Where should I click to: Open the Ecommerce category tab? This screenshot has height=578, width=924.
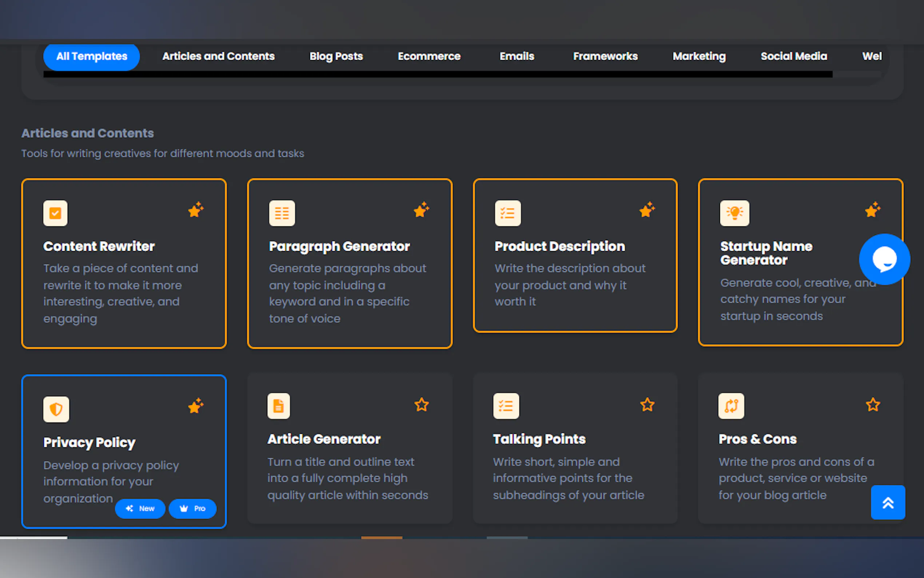click(x=429, y=56)
